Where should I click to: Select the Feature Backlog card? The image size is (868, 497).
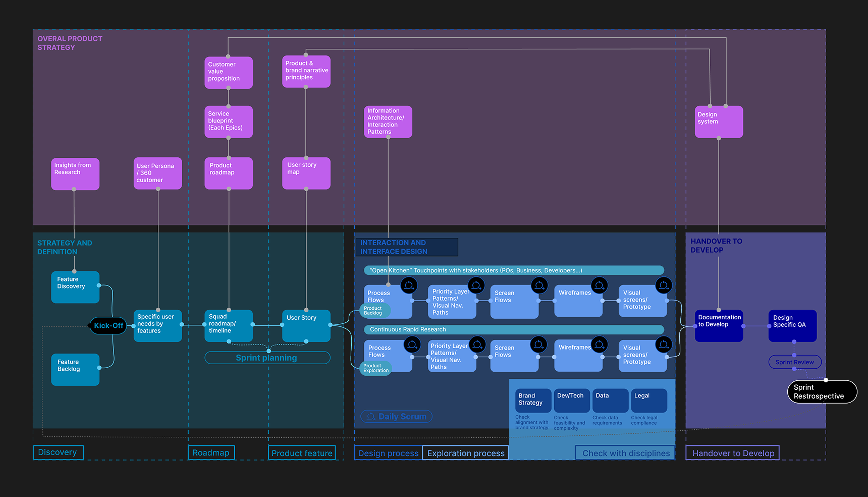[x=75, y=370]
